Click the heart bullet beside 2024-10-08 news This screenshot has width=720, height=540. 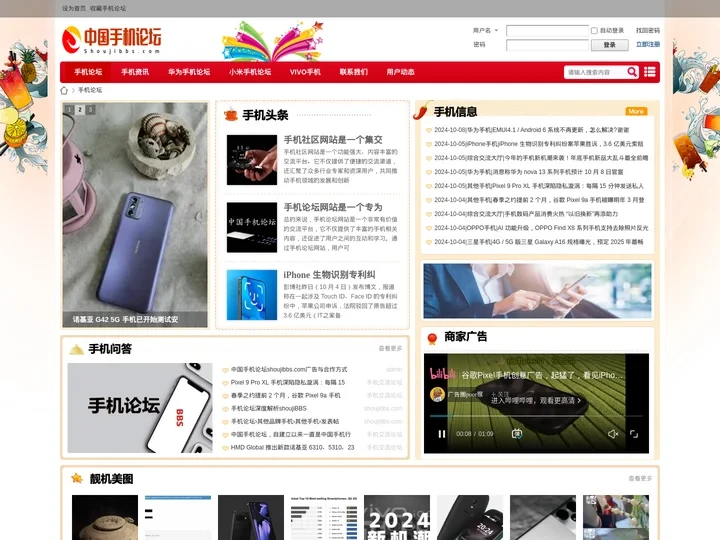pos(429,130)
